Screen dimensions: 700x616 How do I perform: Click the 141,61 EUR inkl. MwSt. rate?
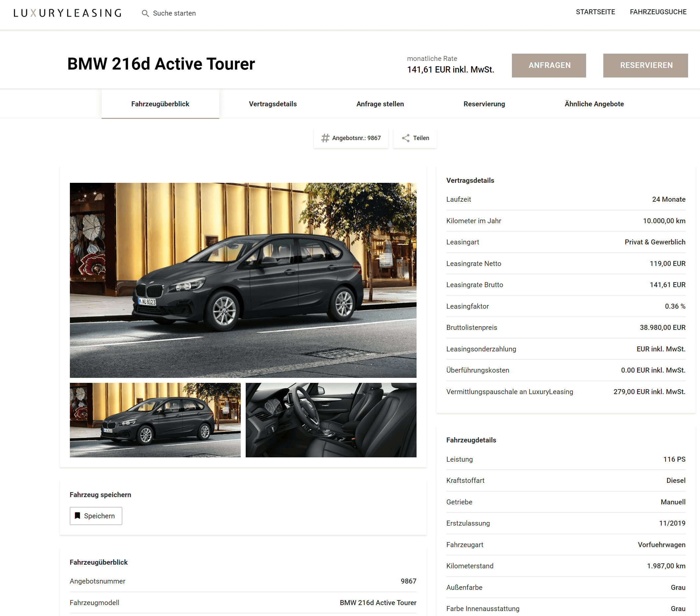pyautogui.click(x=450, y=70)
